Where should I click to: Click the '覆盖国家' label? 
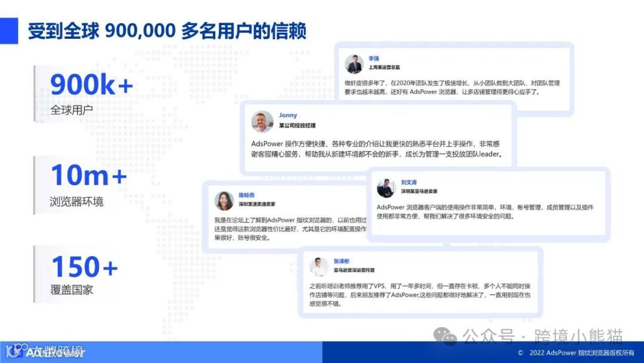coord(72,290)
